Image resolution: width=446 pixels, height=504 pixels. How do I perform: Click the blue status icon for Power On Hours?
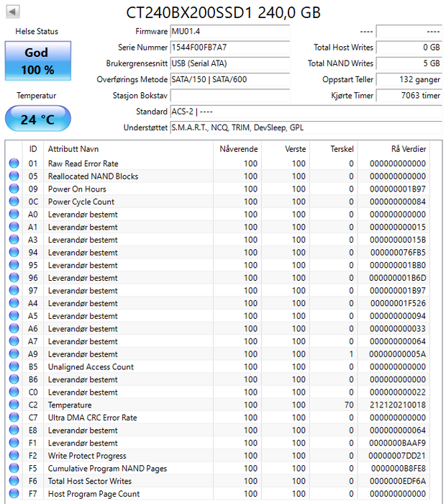[x=14, y=189]
